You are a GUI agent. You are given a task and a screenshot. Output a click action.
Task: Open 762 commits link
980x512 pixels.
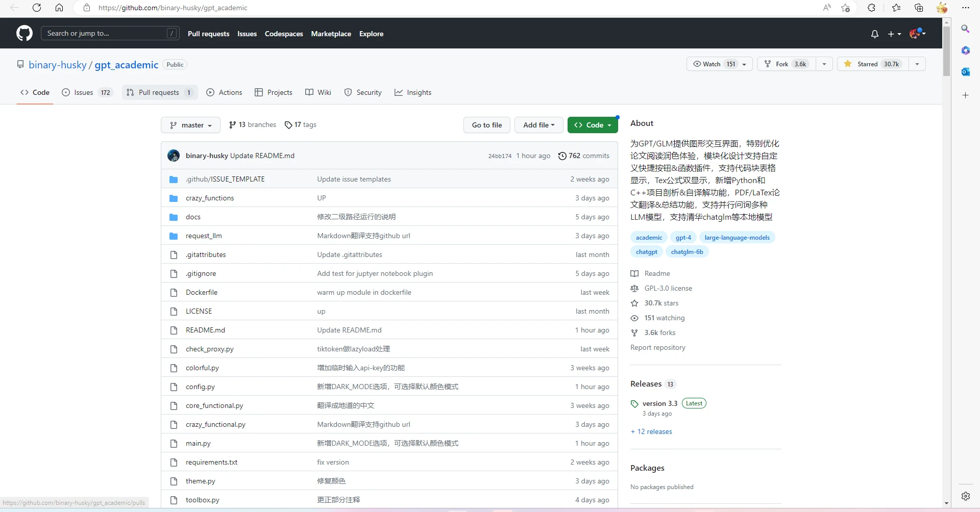pyautogui.click(x=583, y=156)
